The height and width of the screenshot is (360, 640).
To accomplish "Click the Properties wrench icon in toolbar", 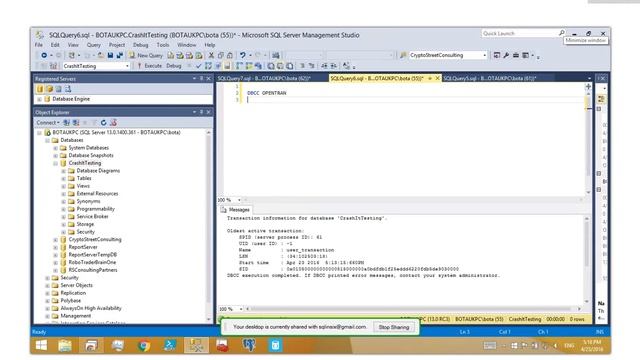I will pos(506,55).
